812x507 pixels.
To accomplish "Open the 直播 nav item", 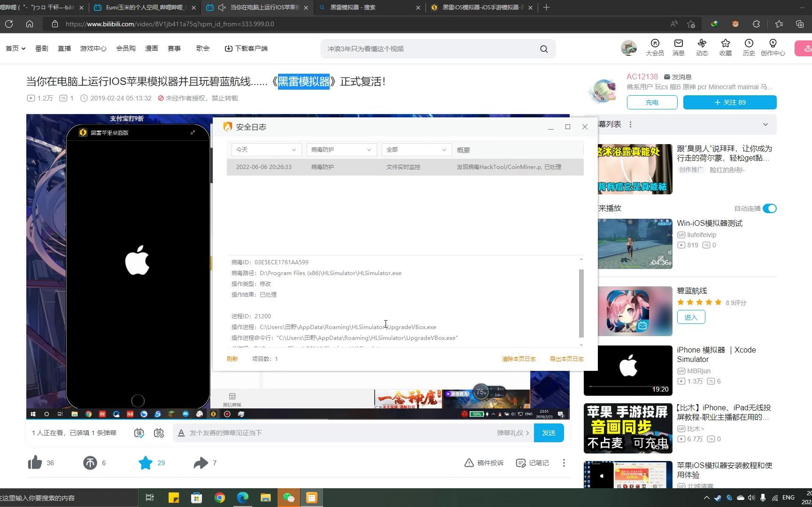I will pyautogui.click(x=64, y=48).
